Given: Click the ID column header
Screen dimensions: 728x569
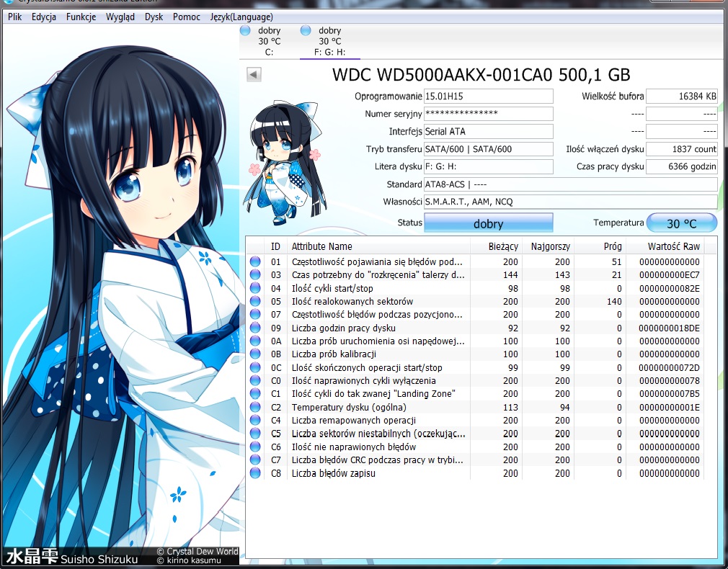Looking at the screenshot, I should [276, 246].
